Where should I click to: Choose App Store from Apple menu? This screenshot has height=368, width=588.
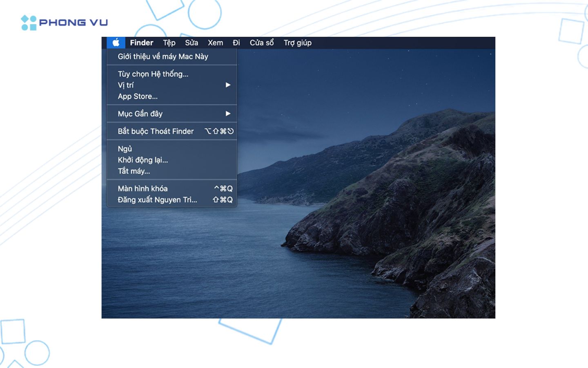tap(138, 96)
